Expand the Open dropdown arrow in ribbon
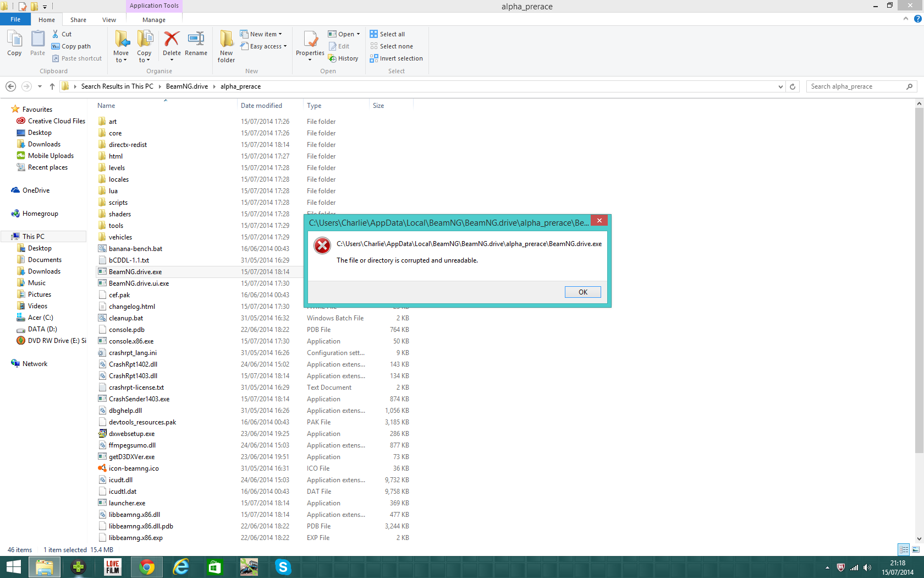Image resolution: width=924 pixels, height=578 pixels. 358,34
